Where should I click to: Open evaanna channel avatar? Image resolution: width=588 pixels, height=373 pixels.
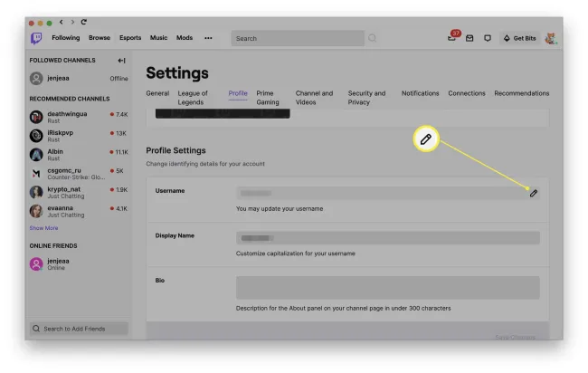36,211
